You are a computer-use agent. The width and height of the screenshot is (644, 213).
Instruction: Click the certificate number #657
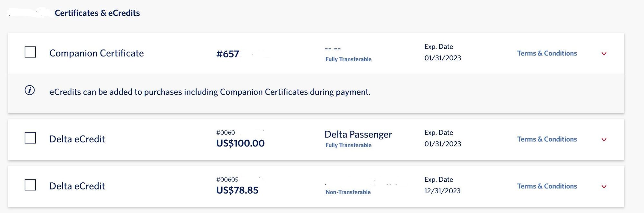tap(227, 54)
